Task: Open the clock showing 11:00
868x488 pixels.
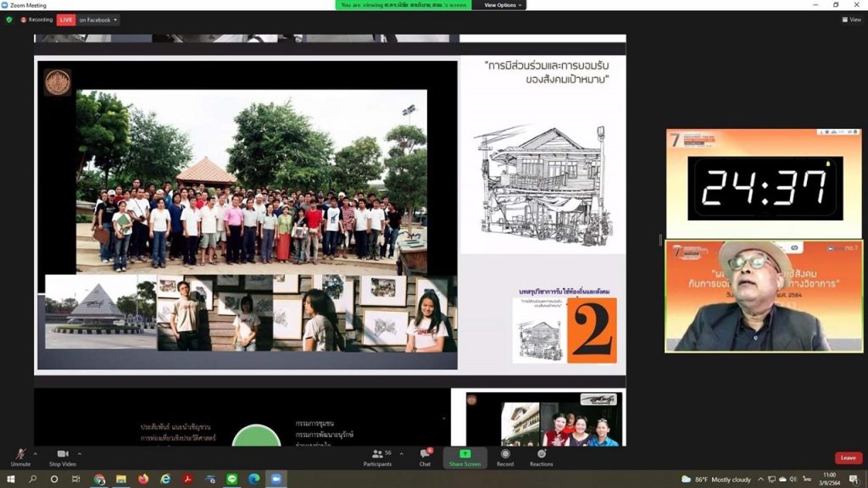Action: pyautogui.click(x=830, y=480)
